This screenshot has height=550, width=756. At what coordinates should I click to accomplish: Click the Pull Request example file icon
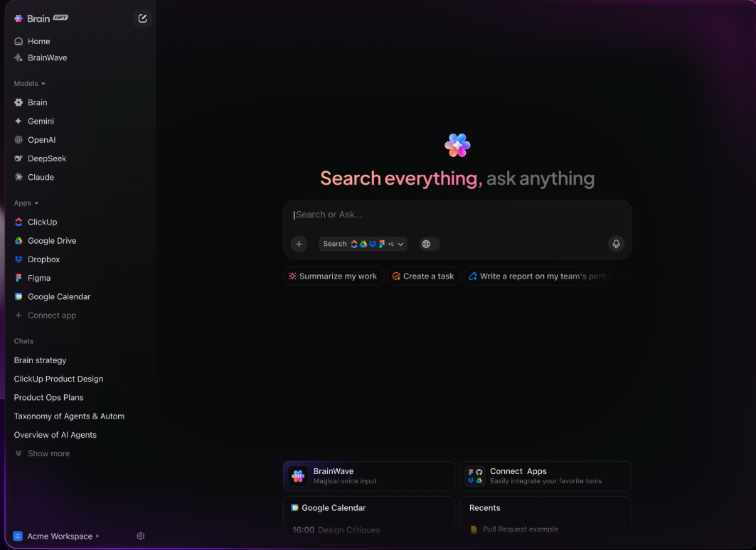(474, 529)
